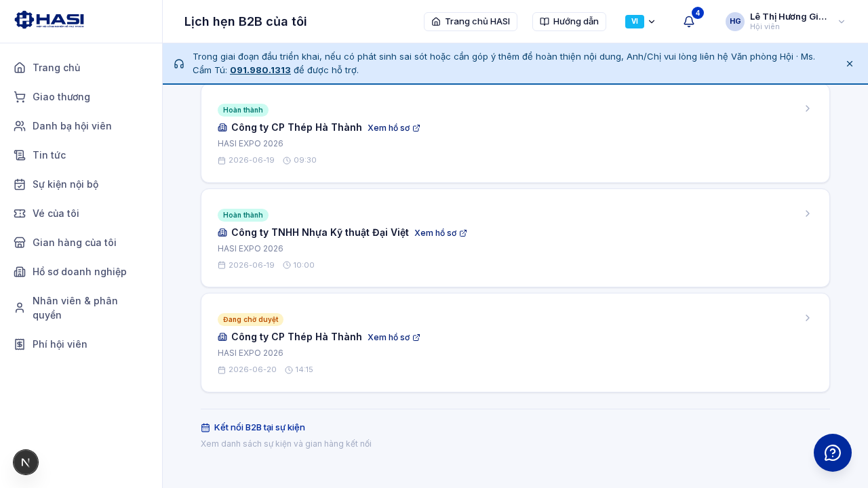
Task: Click the news scroll icon
Action: 20,155
